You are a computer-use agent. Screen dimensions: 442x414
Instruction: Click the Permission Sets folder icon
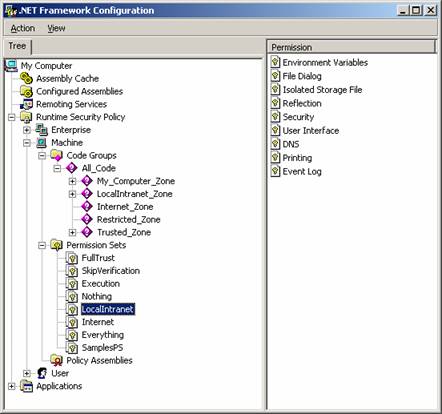click(x=57, y=245)
